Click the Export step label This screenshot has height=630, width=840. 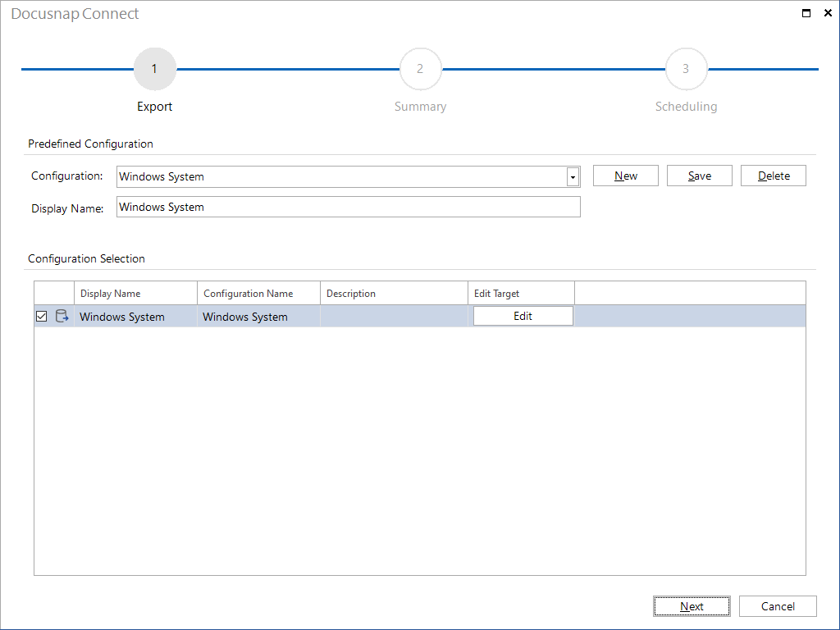tap(155, 107)
